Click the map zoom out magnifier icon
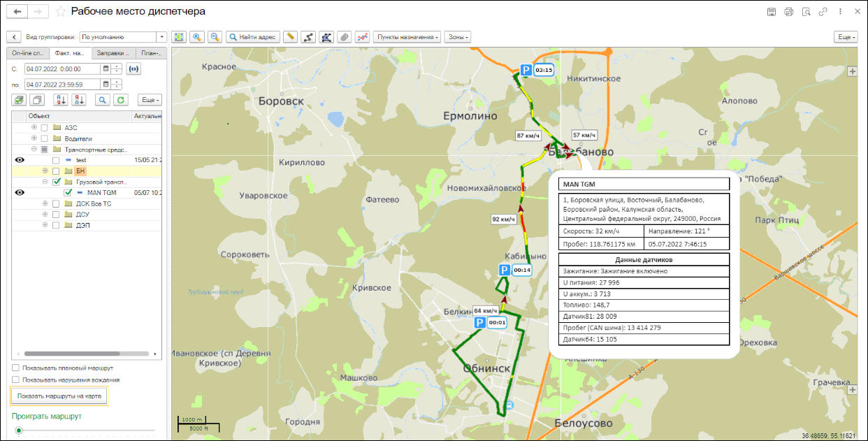Image resolution: width=868 pixels, height=441 pixels. tap(215, 37)
